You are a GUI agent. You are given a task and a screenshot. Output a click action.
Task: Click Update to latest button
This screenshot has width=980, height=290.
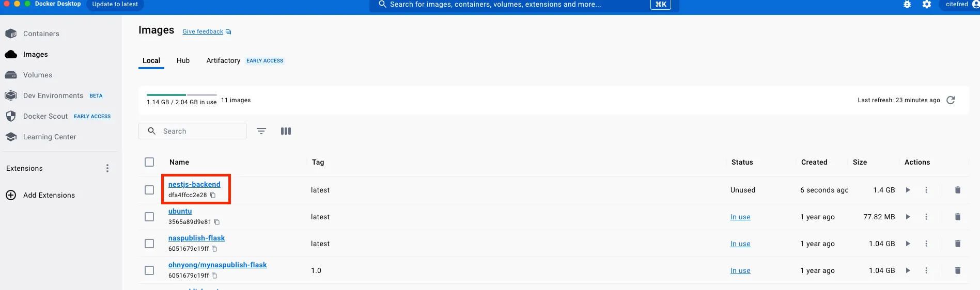pos(115,4)
